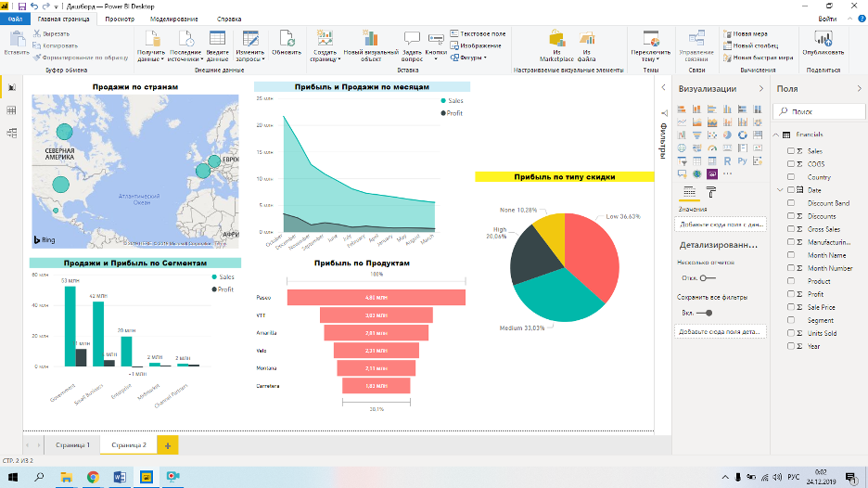Open Создать страницу dropdown
Viewport: 868px width, 488px height.
coord(325,46)
